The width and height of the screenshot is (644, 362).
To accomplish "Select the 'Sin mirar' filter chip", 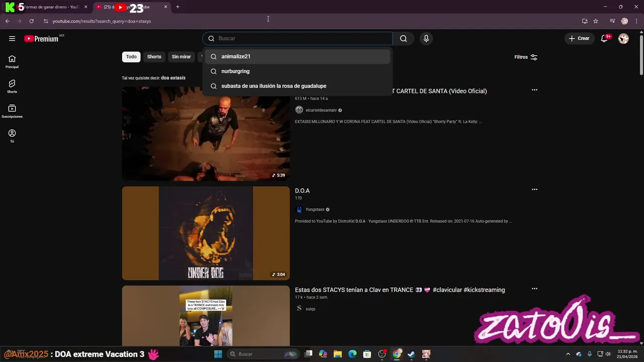I will point(181,57).
